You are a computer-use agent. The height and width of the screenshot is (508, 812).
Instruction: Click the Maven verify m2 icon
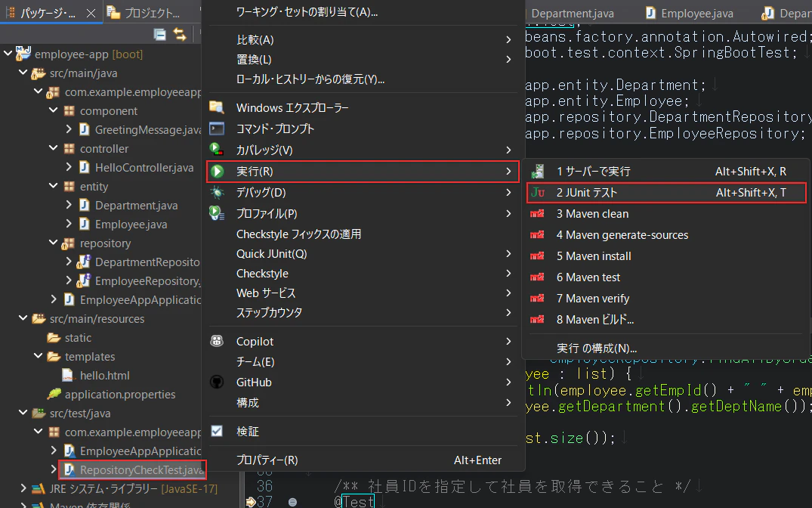[x=537, y=299]
